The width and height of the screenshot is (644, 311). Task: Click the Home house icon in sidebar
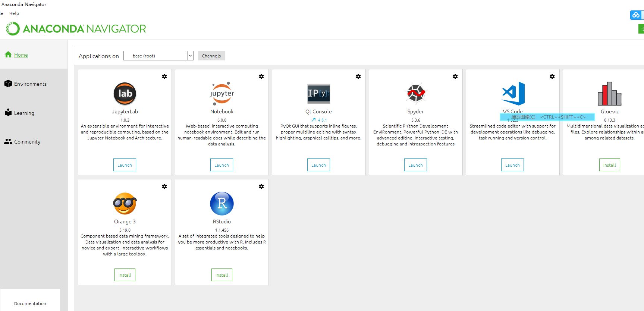(x=8, y=54)
